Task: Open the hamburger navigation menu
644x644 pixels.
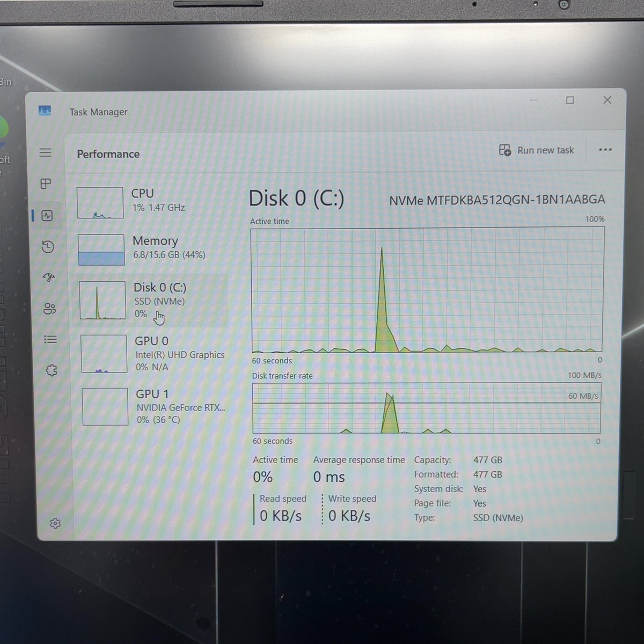Action: [x=46, y=153]
